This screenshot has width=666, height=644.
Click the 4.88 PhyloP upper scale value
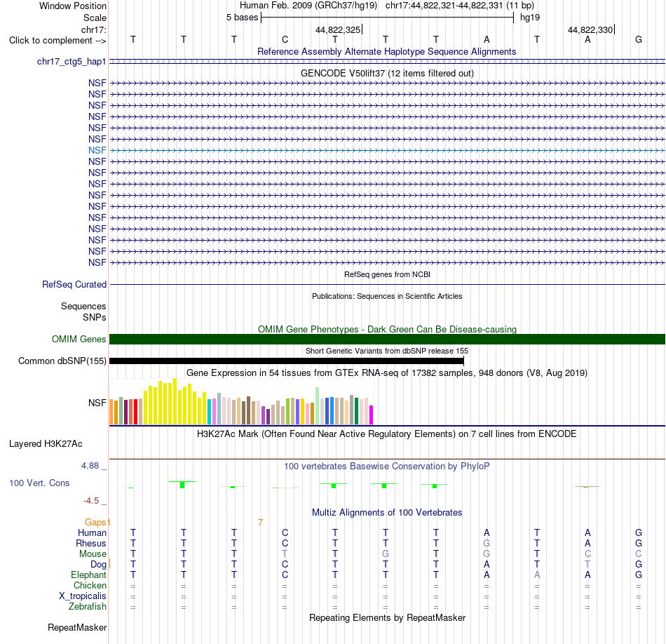point(90,466)
